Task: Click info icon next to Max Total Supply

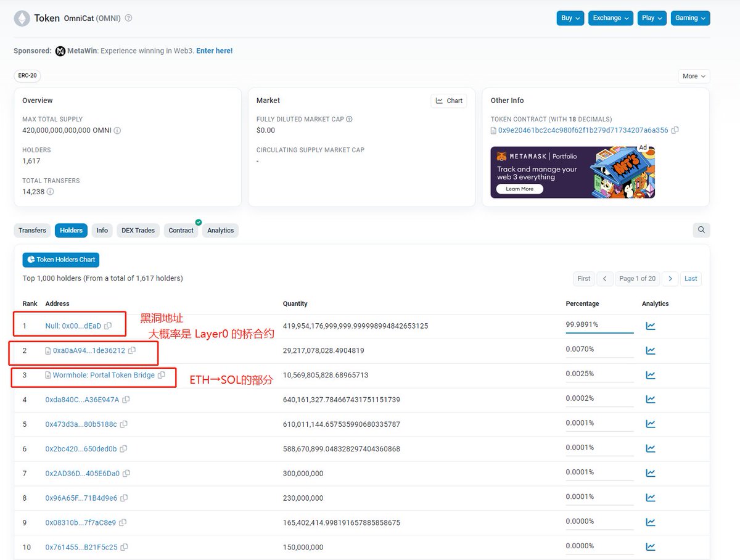Action: [x=117, y=130]
